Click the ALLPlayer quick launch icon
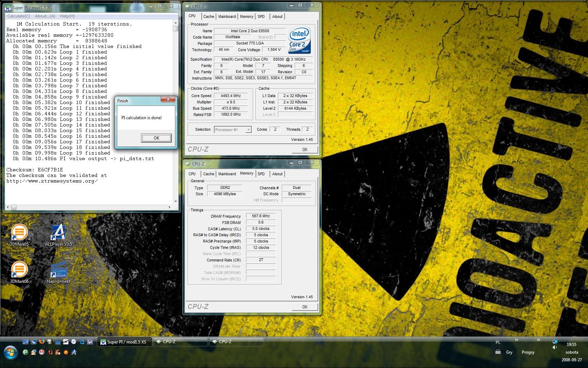 coord(74,352)
